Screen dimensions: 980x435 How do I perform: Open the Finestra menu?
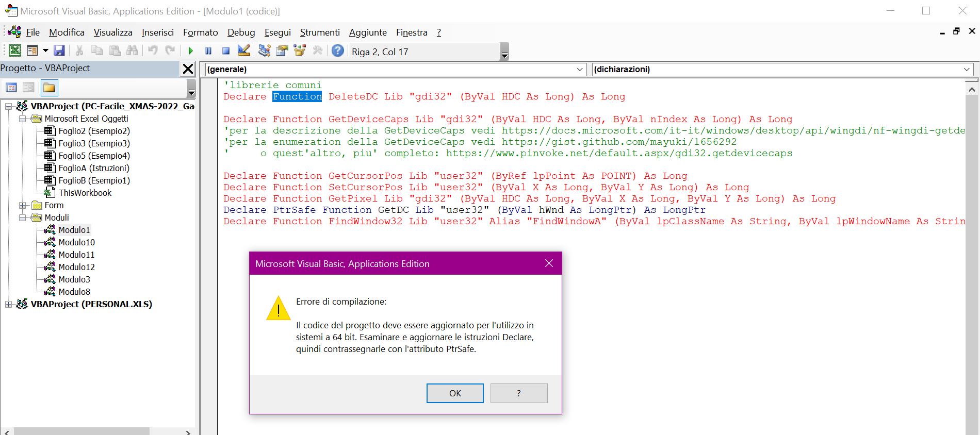412,32
